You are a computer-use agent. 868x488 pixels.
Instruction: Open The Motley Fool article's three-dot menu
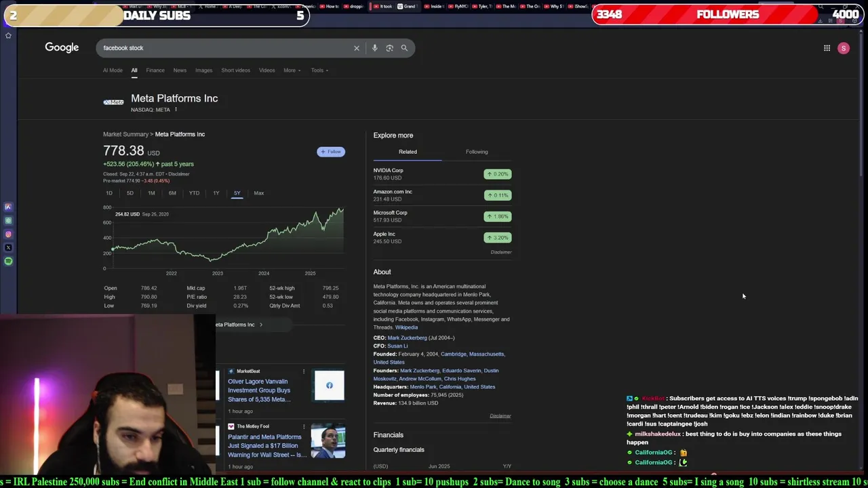[x=303, y=427]
